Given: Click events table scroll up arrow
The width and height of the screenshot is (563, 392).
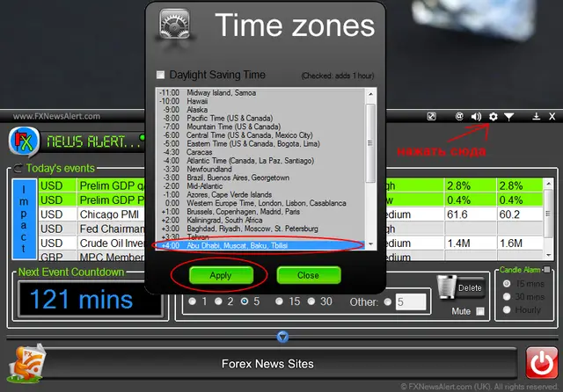Looking at the screenshot, I should click(x=548, y=184).
